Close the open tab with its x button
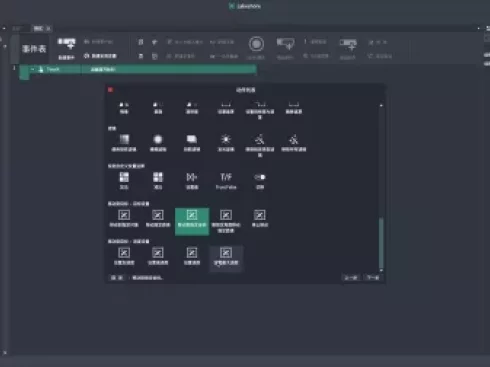Screen dimensions: 490x367 point(48,29)
